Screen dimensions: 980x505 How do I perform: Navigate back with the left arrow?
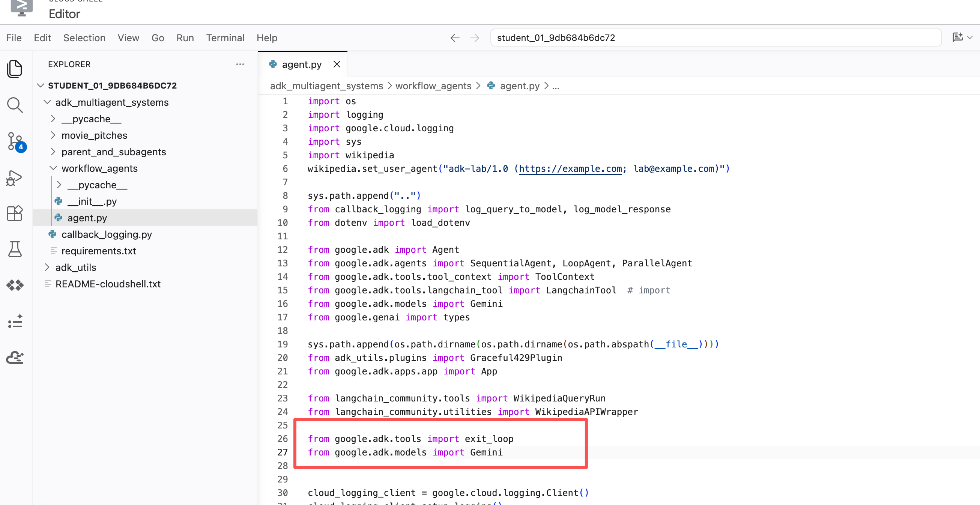455,38
